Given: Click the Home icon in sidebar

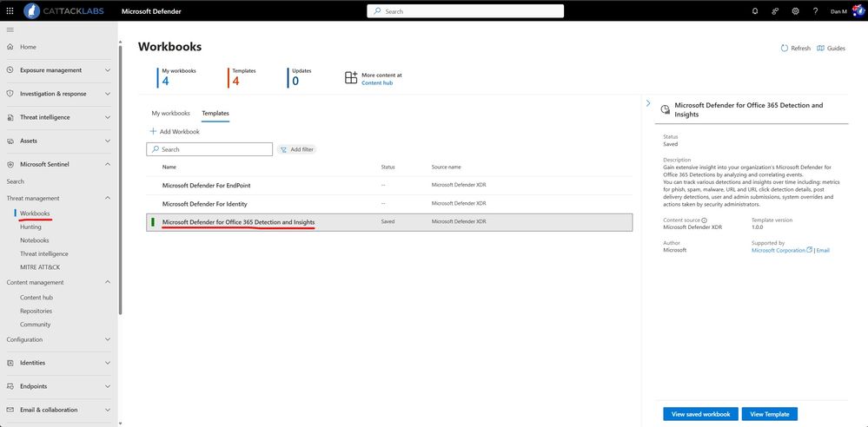Looking at the screenshot, I should tap(10, 47).
